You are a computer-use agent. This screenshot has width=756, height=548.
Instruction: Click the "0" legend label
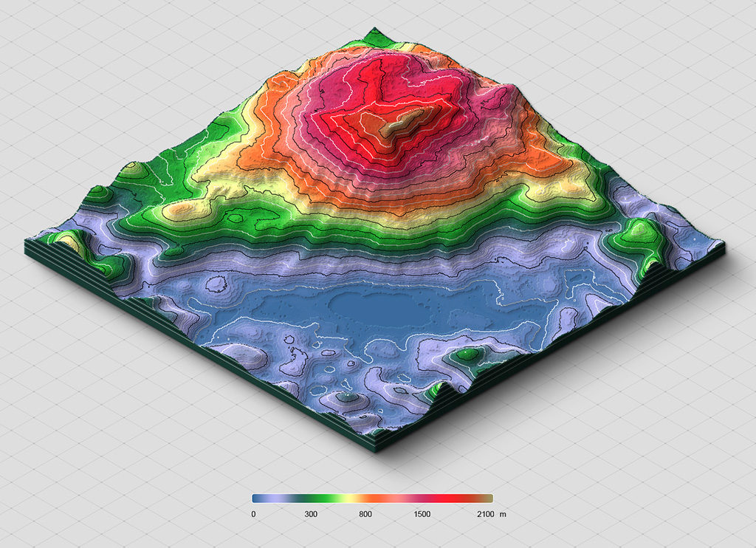coord(254,514)
